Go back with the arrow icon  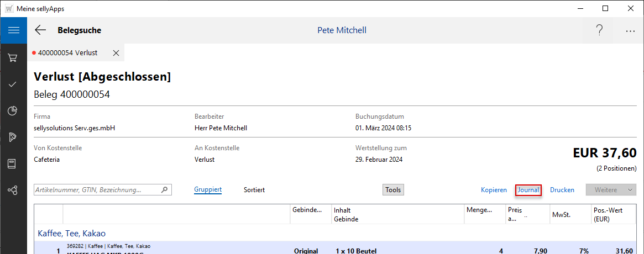40,30
